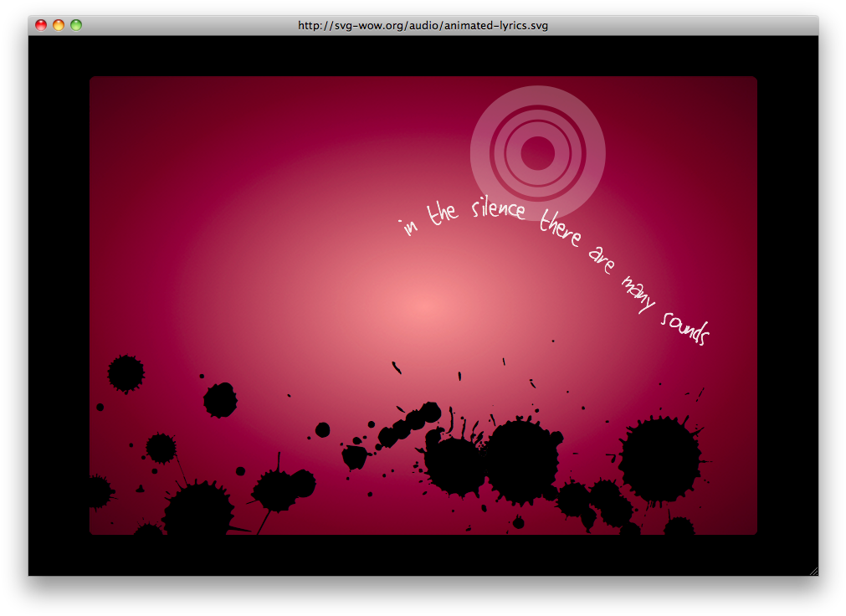Click the large ink splat at bottom right
Image resolution: width=846 pixels, height=616 pixels.
tap(660, 460)
